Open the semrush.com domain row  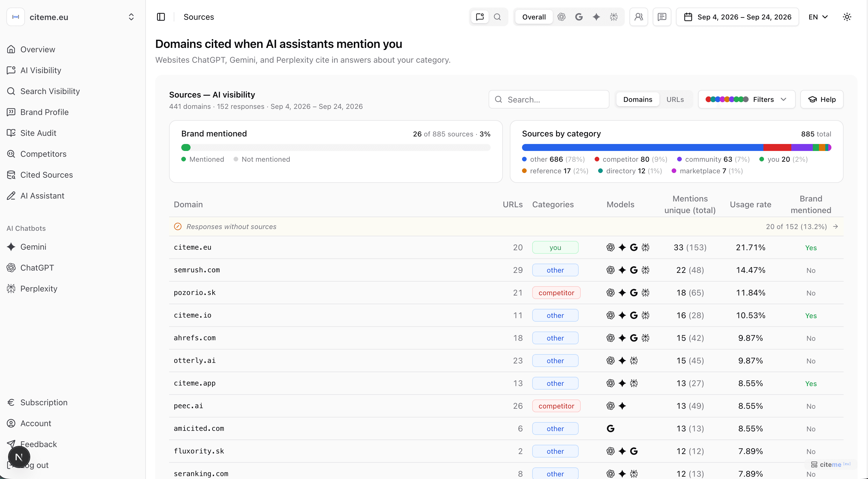[x=506, y=270]
